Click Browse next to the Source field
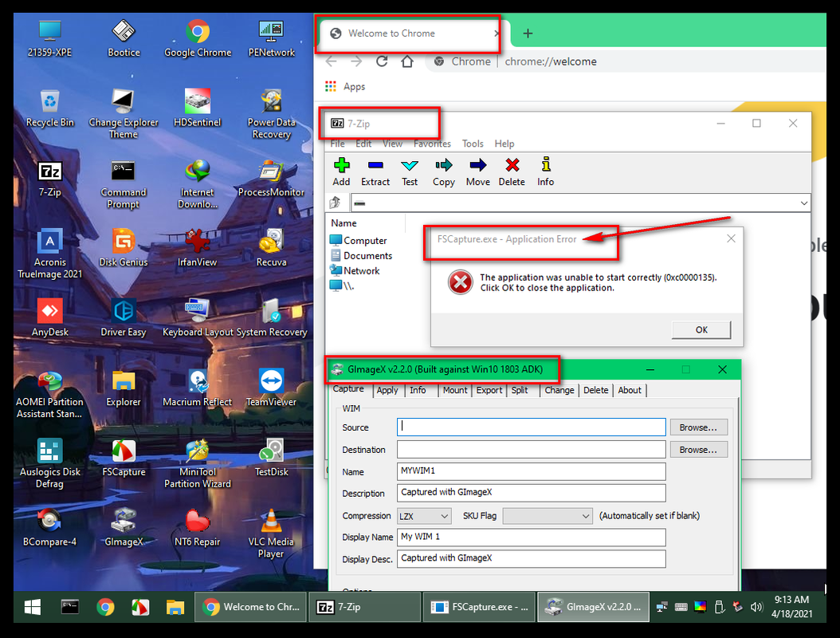The width and height of the screenshot is (840, 638). click(x=698, y=427)
